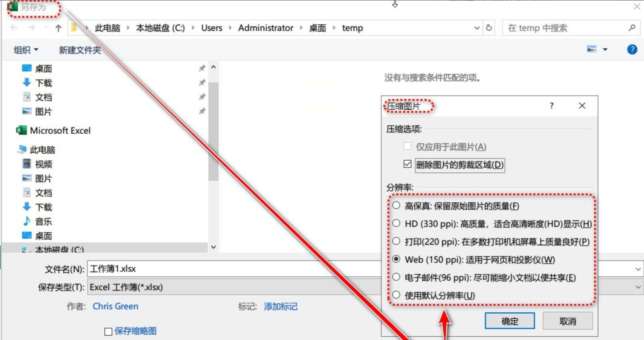Screen dimensions: 644x340
Task: Confirm with the 确定 button
Action: (x=509, y=321)
